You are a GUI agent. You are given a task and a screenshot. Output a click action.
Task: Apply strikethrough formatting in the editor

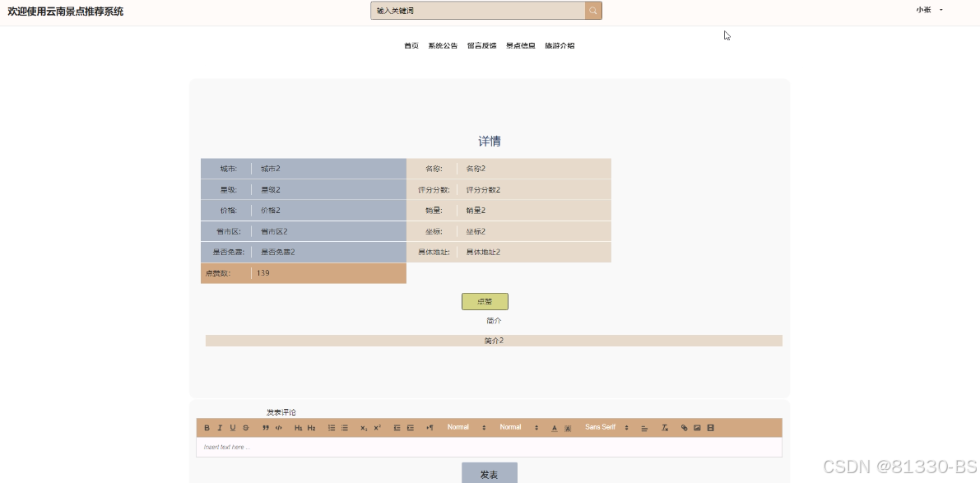pos(246,428)
